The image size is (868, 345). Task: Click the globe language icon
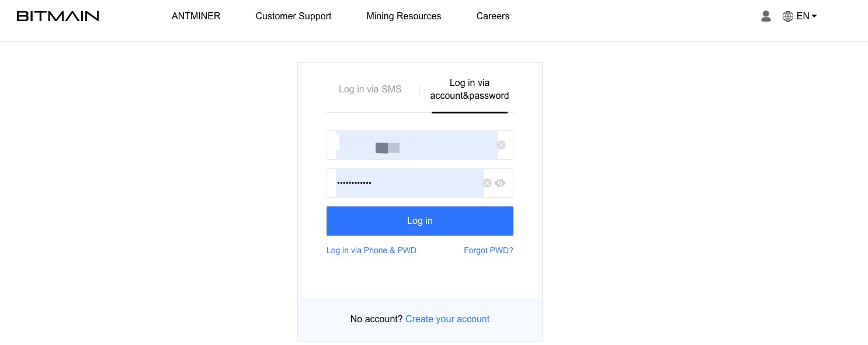[x=787, y=16]
